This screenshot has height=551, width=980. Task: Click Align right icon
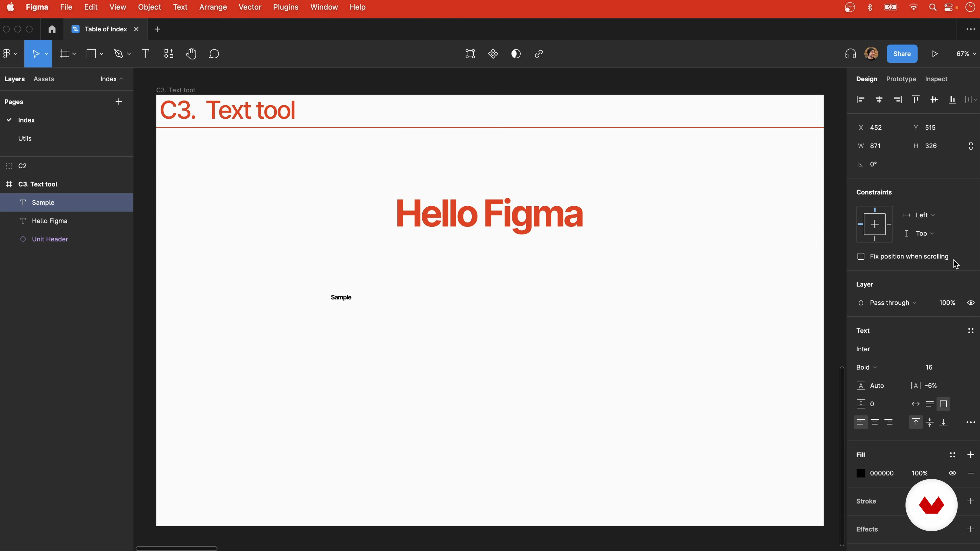coord(898,100)
